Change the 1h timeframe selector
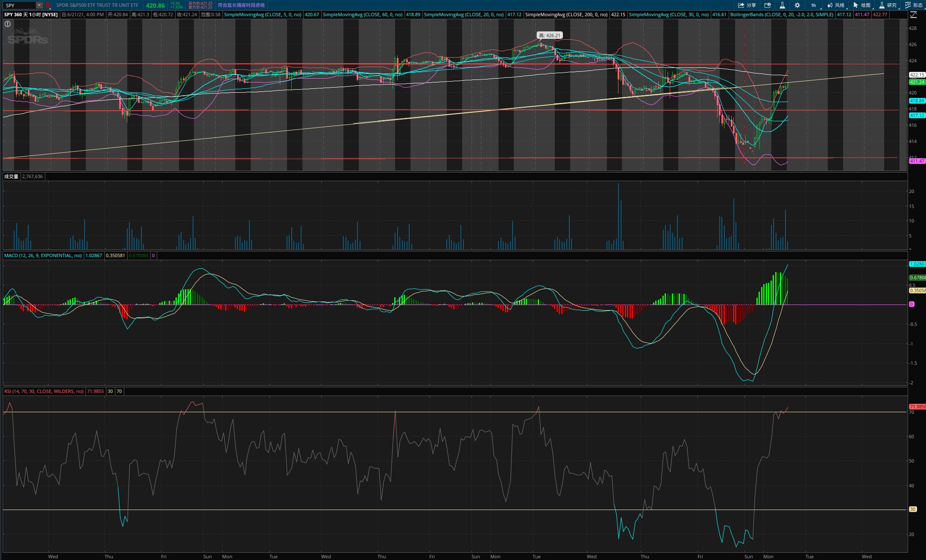Image resolution: width=926 pixels, height=560 pixels. (814, 5)
